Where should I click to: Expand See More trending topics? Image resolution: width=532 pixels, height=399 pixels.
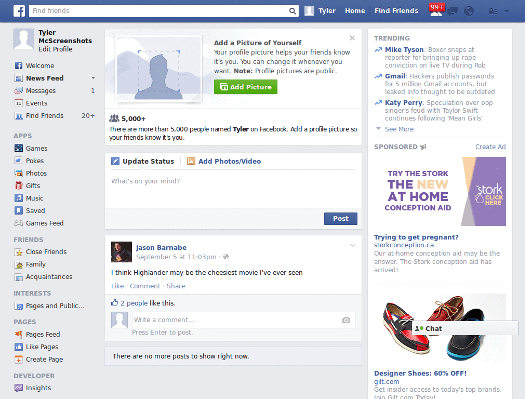(399, 129)
